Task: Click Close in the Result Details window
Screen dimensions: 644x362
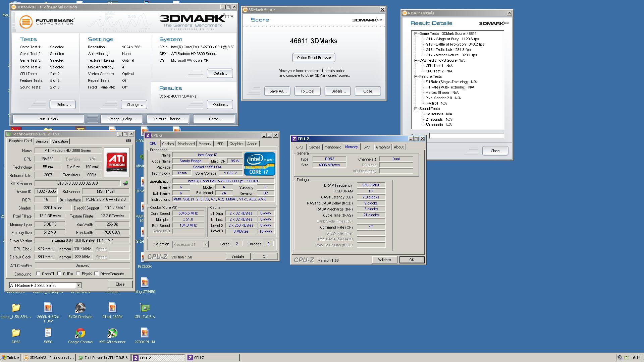Action: click(495, 151)
